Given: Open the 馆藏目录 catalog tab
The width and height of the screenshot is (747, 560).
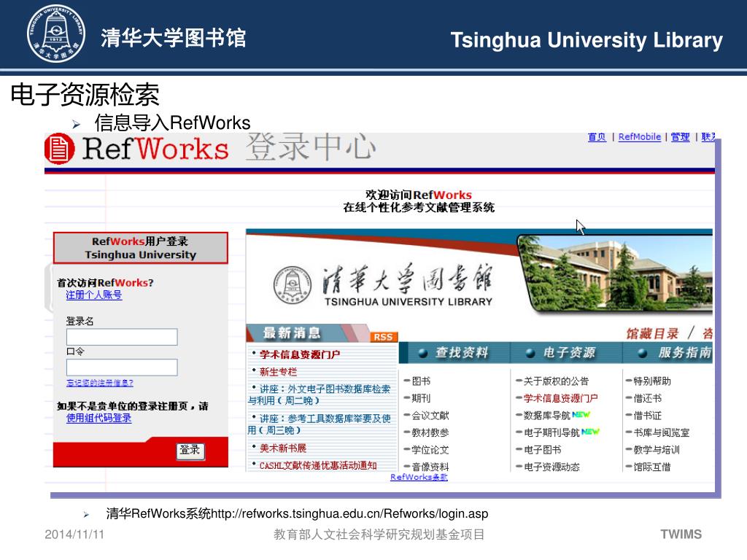Looking at the screenshot, I should click(652, 333).
